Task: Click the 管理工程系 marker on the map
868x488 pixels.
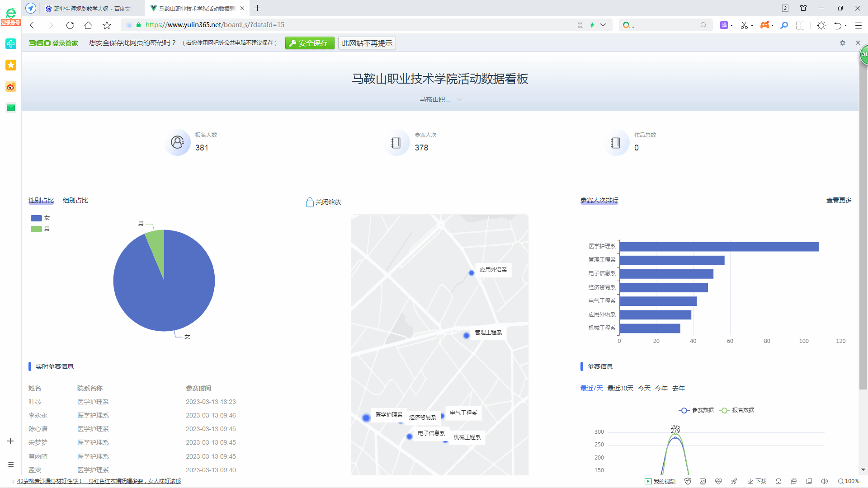Action: click(466, 335)
